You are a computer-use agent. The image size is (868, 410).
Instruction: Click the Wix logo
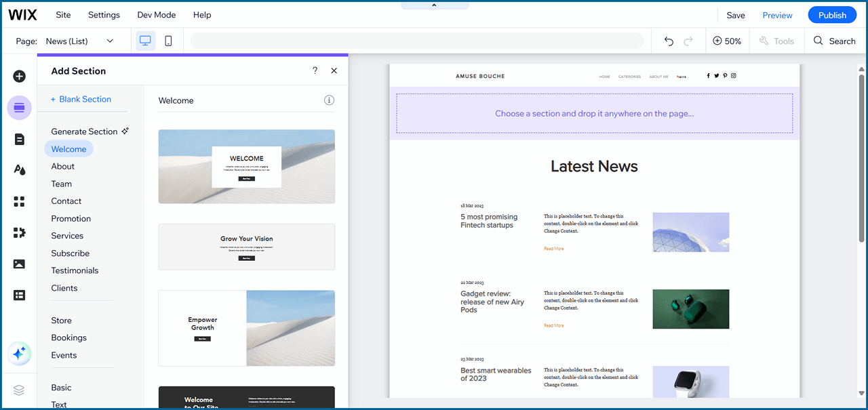pyautogui.click(x=22, y=15)
